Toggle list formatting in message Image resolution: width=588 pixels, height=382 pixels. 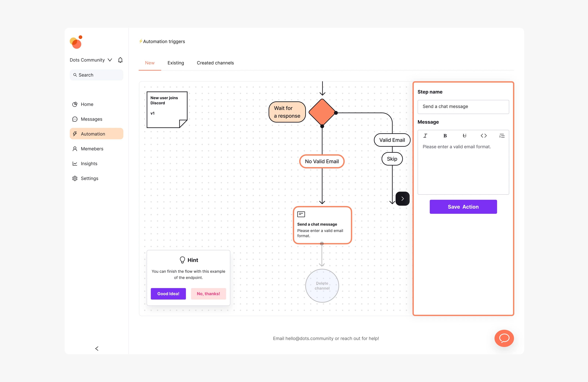(x=502, y=136)
